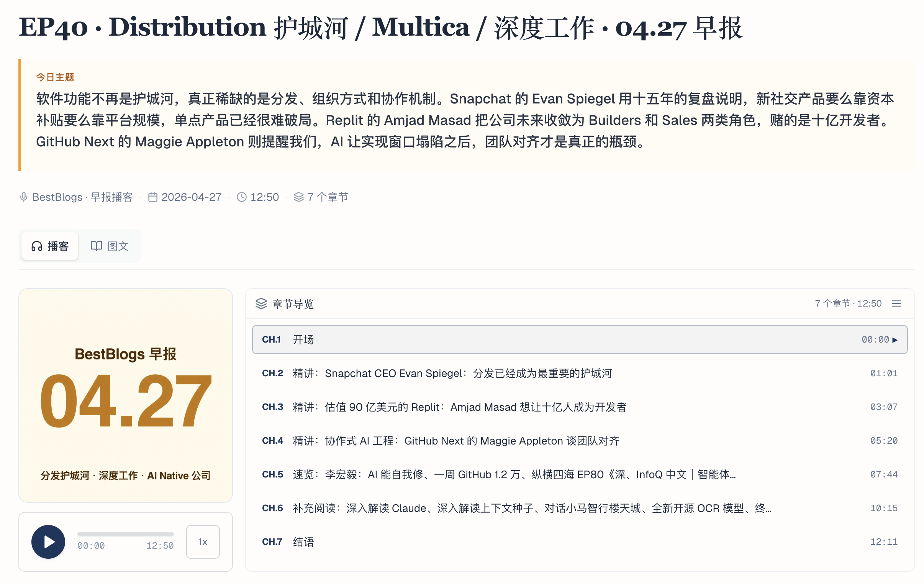Click the headphones icon on 播客 tab
Image resolution: width=924 pixels, height=584 pixels.
37,246
